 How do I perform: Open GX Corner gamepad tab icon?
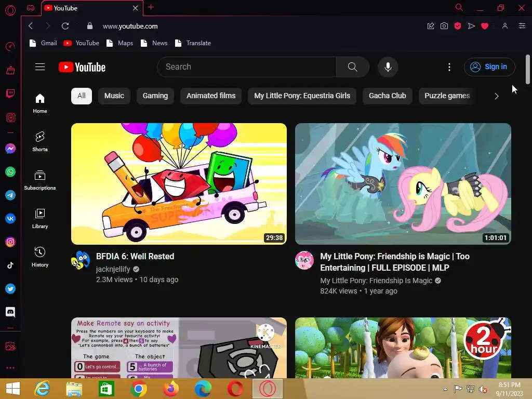[31, 8]
